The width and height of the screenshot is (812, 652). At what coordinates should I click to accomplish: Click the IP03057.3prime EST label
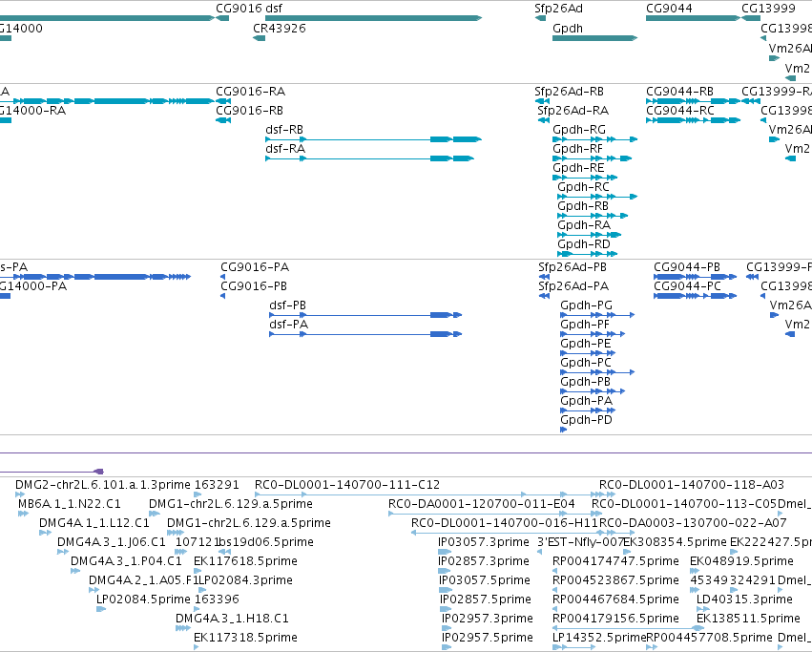pyautogui.click(x=484, y=542)
